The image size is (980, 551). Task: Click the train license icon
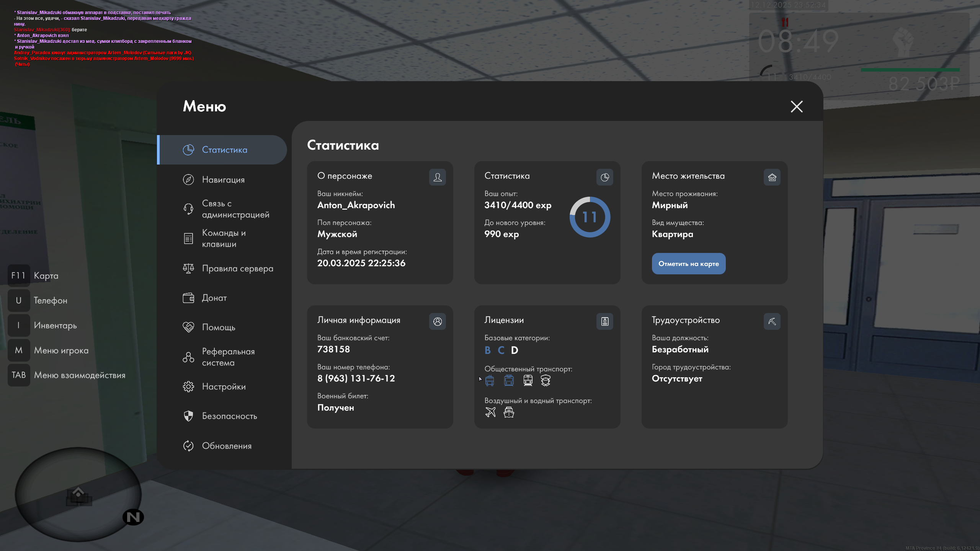pyautogui.click(x=528, y=380)
